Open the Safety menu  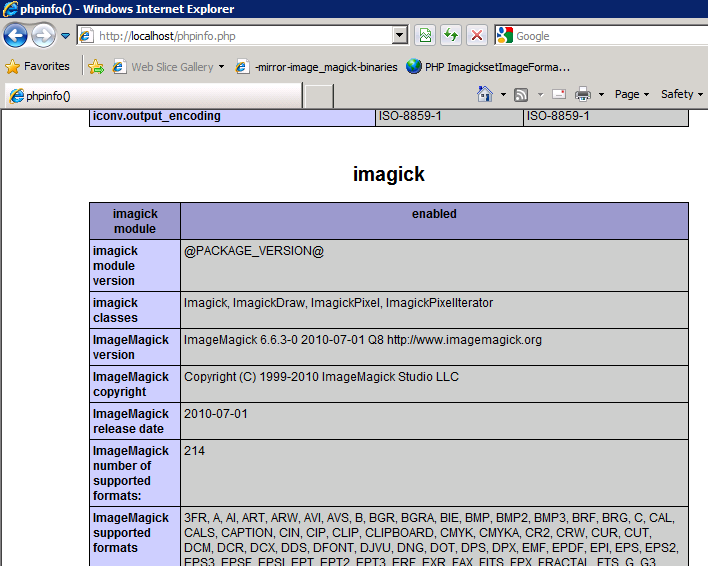pos(682,94)
